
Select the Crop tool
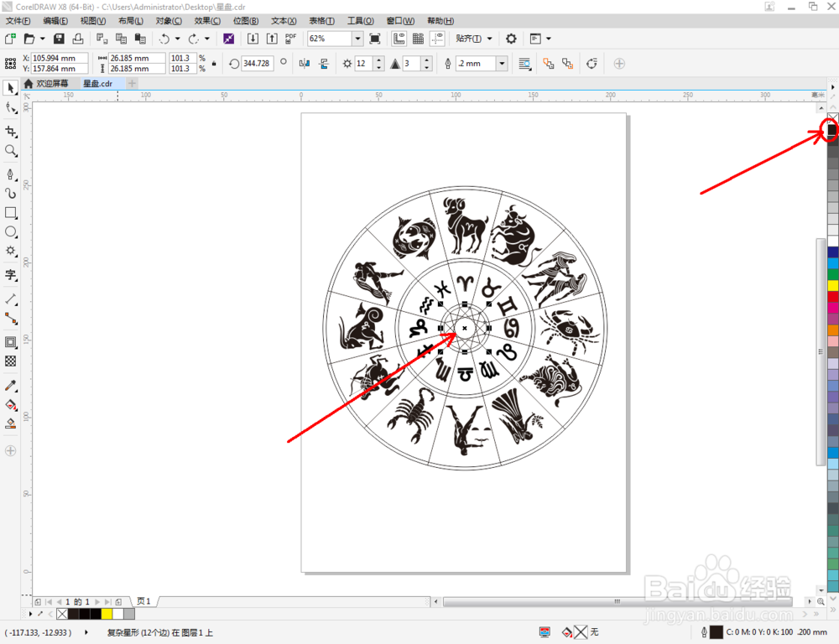(10, 131)
